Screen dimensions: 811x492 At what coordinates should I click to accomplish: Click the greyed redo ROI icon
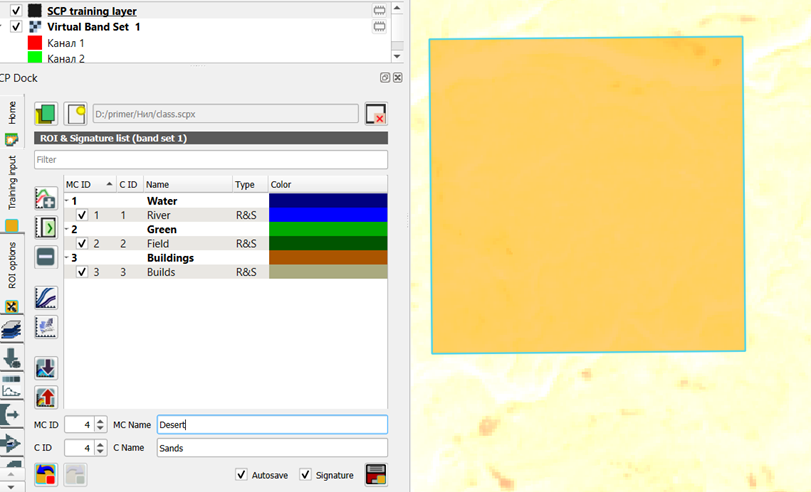coord(76,474)
